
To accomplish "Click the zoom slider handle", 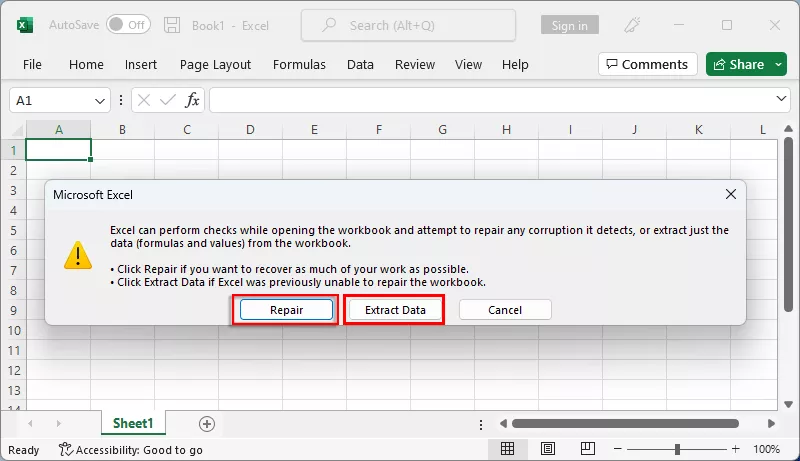I will click(x=677, y=449).
